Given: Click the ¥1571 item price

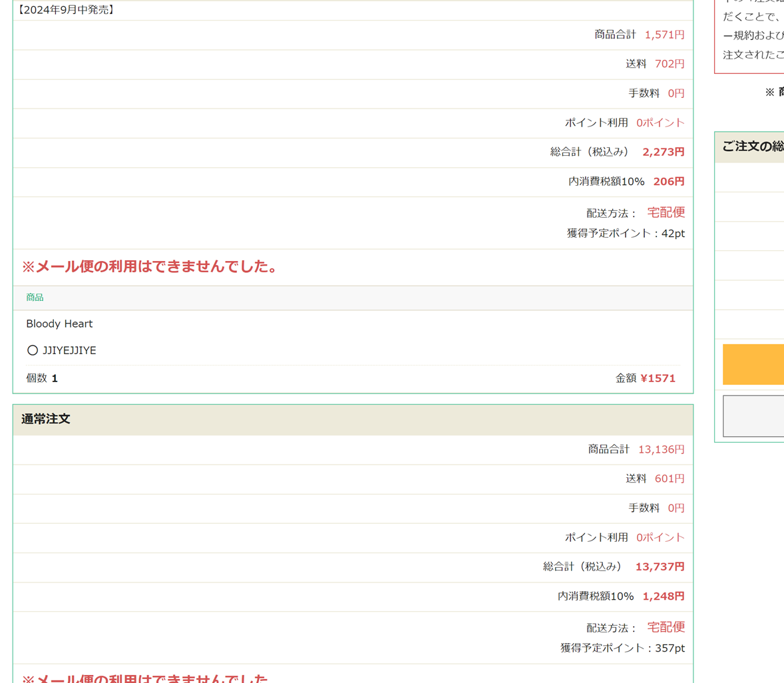Looking at the screenshot, I should [x=658, y=378].
